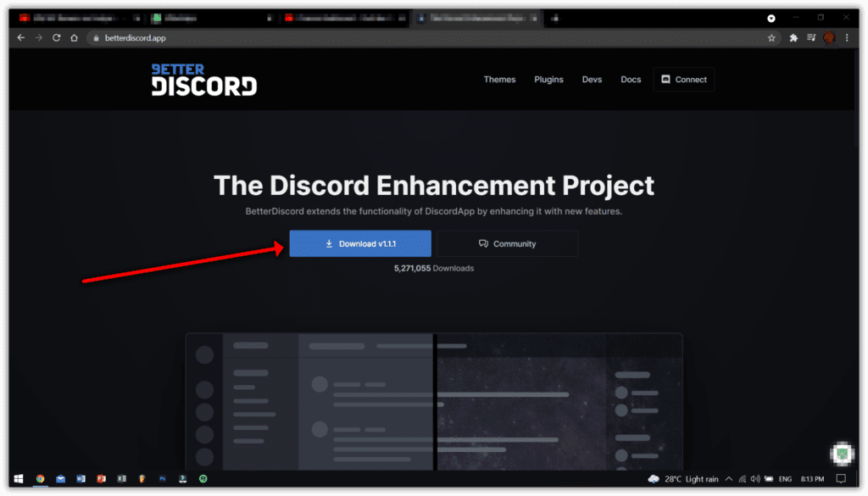Open the media control icon
Viewport: 868px width, 496px height.
[x=811, y=38]
